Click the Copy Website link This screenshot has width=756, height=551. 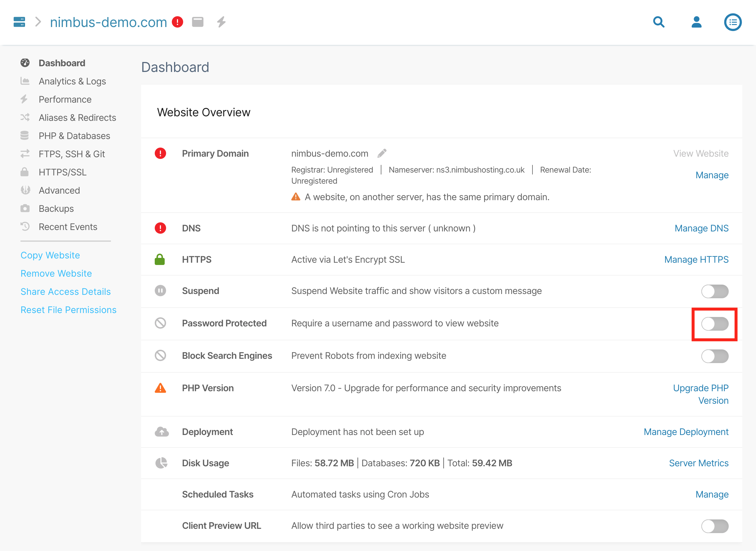(50, 255)
